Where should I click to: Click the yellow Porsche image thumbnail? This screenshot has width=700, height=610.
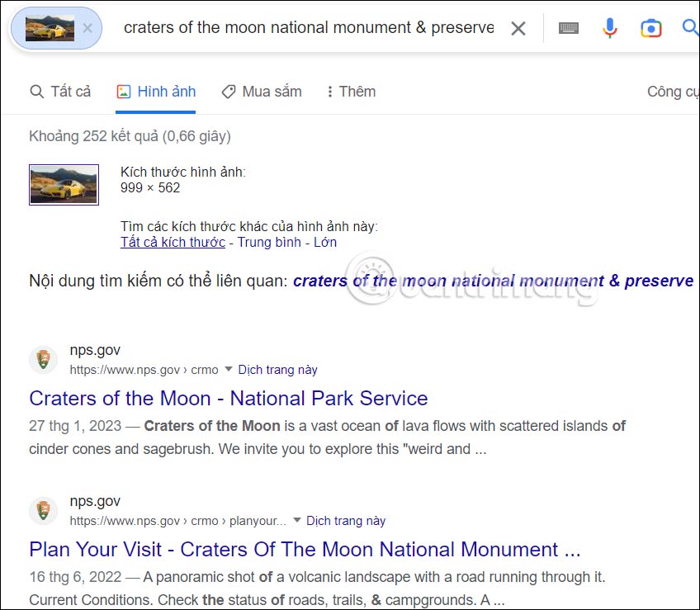coord(64,183)
